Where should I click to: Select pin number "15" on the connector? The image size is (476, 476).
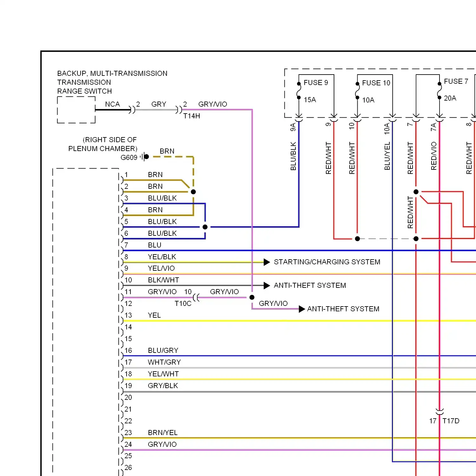tap(128, 339)
